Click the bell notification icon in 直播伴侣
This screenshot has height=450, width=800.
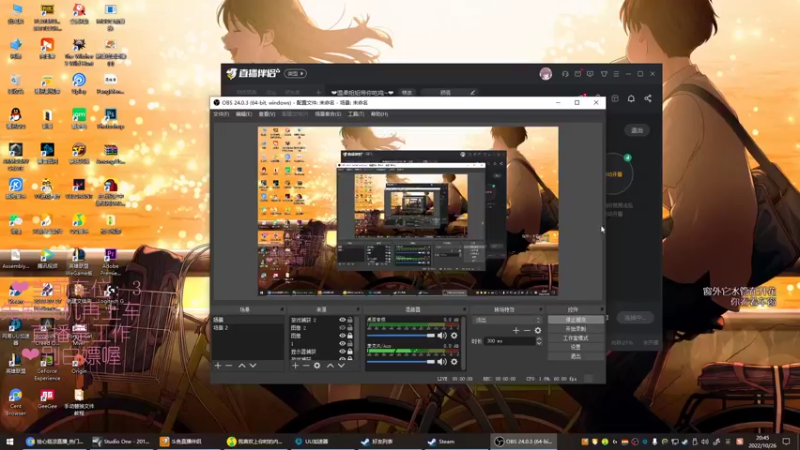[x=631, y=98]
